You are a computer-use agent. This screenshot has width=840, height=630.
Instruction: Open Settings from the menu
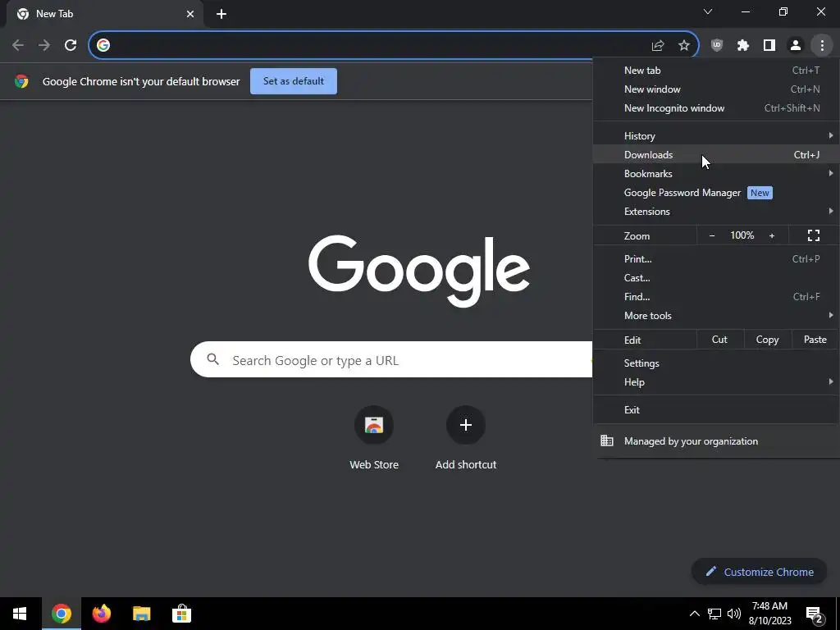click(x=716, y=363)
